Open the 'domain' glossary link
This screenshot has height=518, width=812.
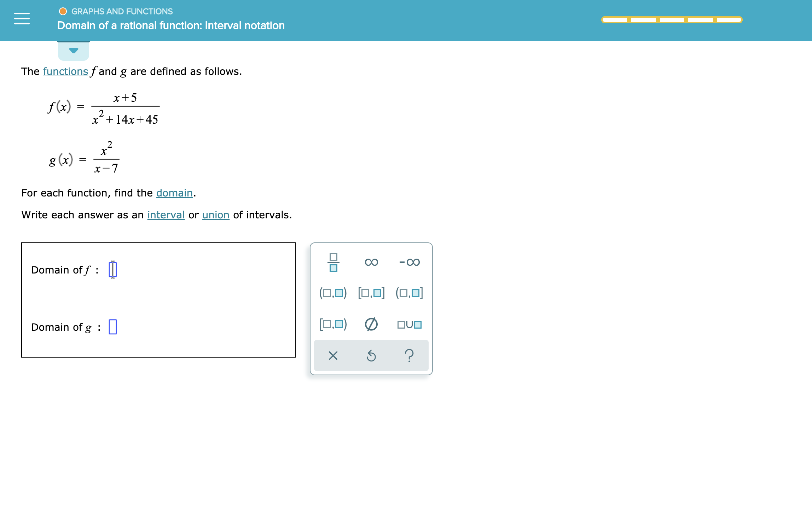[x=174, y=193]
